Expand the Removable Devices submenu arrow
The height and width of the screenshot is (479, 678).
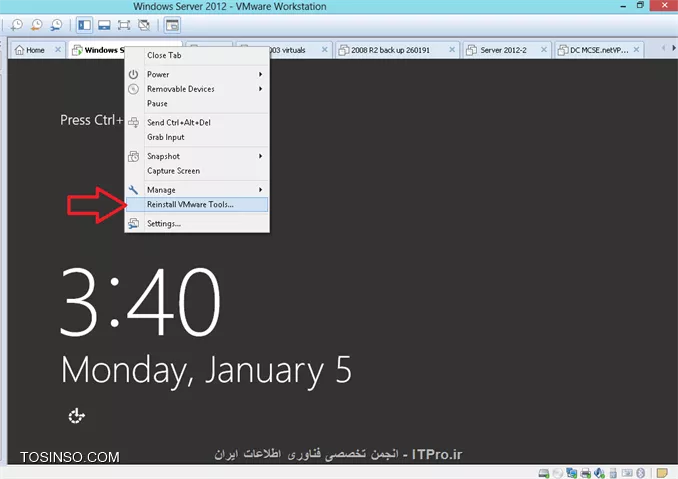260,89
